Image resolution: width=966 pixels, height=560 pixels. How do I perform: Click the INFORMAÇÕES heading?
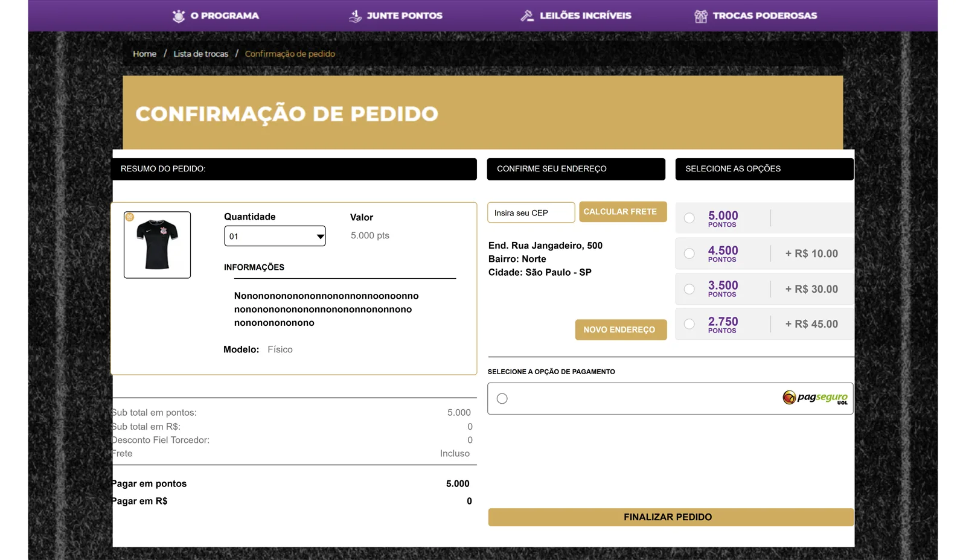click(254, 267)
